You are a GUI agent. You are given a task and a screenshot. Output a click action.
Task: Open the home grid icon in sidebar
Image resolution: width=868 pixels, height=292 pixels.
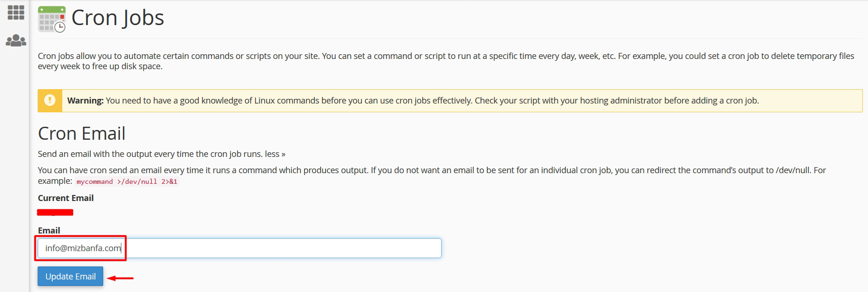[16, 13]
